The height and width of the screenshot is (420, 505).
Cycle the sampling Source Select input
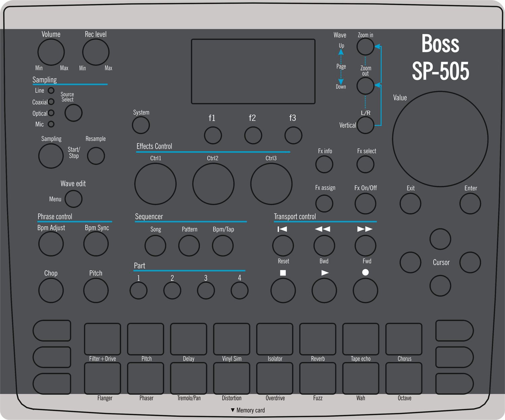point(73,113)
